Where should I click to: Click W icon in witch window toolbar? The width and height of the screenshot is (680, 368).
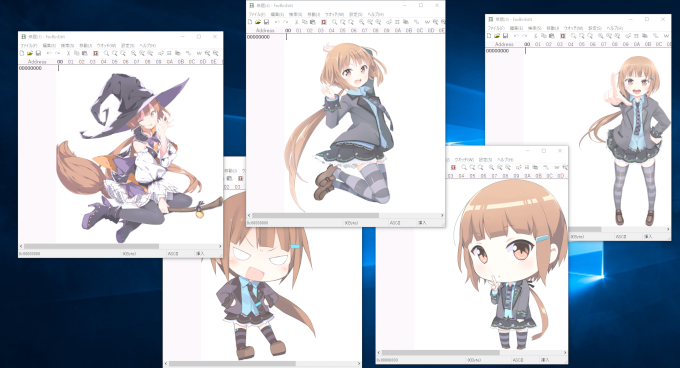tap(199, 53)
